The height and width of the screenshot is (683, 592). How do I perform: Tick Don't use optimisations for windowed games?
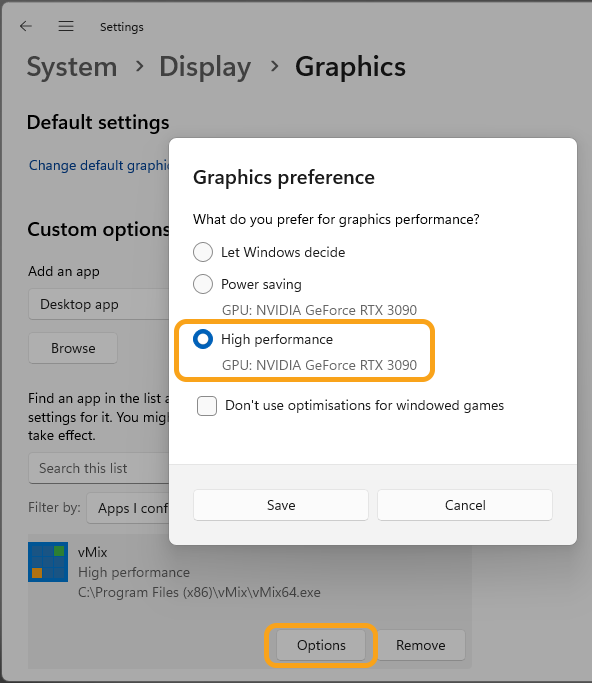coord(207,406)
